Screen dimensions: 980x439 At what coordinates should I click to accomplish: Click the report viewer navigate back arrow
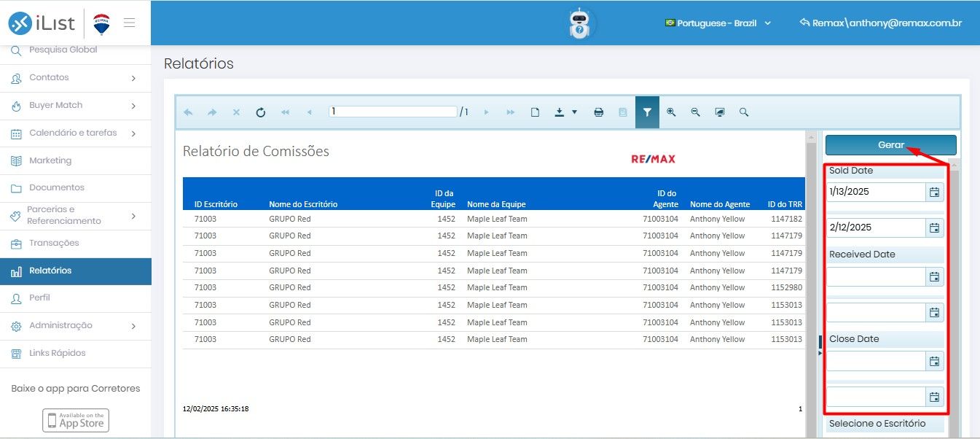pyautogui.click(x=188, y=112)
